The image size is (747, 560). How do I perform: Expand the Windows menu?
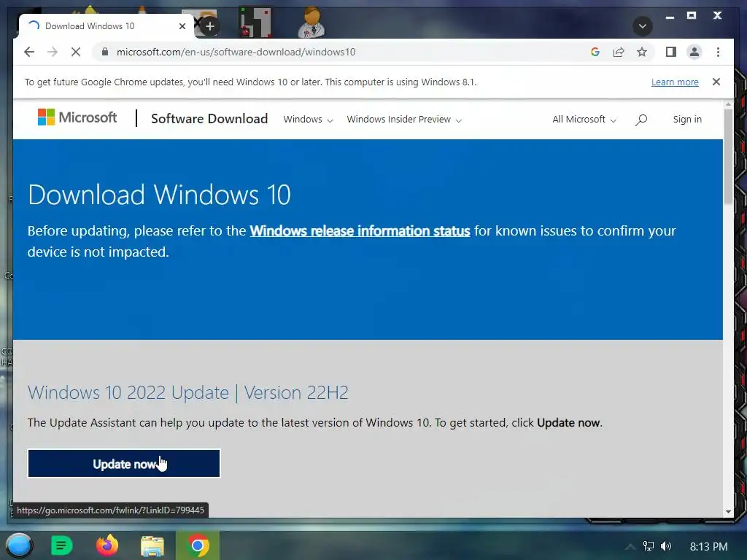click(x=308, y=120)
